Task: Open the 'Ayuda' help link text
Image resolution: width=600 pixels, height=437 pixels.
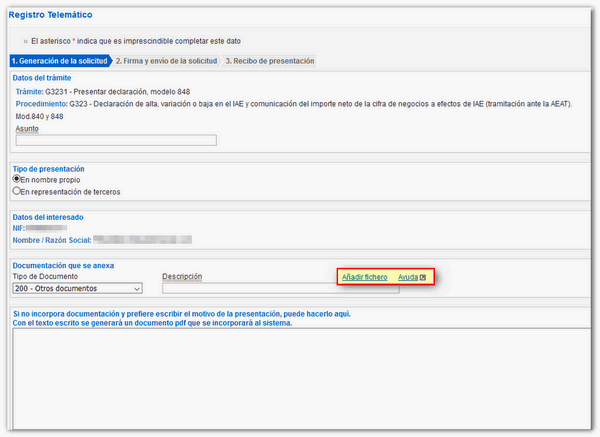Action: coord(407,276)
